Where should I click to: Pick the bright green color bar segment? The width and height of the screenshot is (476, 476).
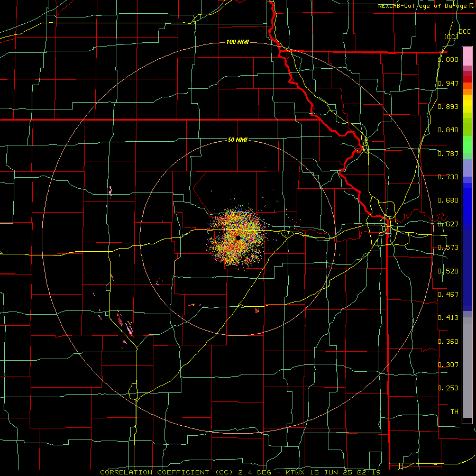click(x=467, y=144)
